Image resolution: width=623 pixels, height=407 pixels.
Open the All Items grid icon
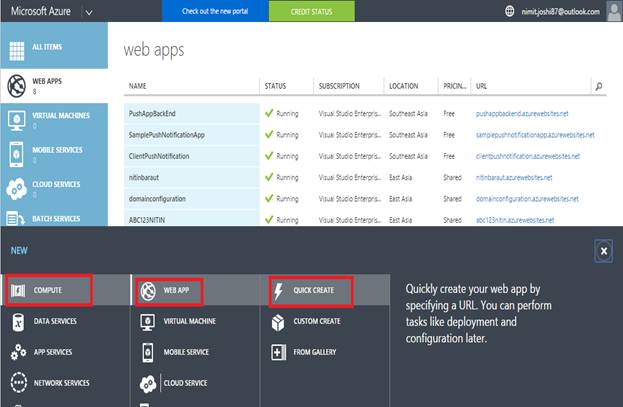(17, 51)
